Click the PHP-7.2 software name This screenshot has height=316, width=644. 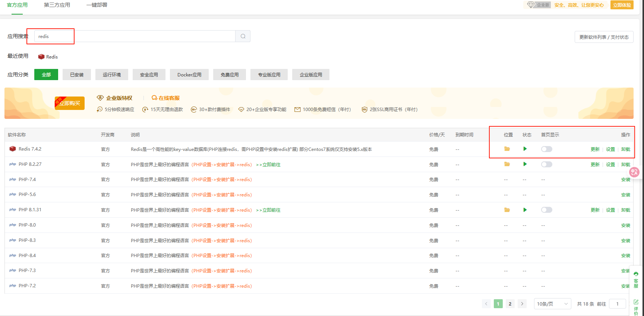[x=27, y=286]
